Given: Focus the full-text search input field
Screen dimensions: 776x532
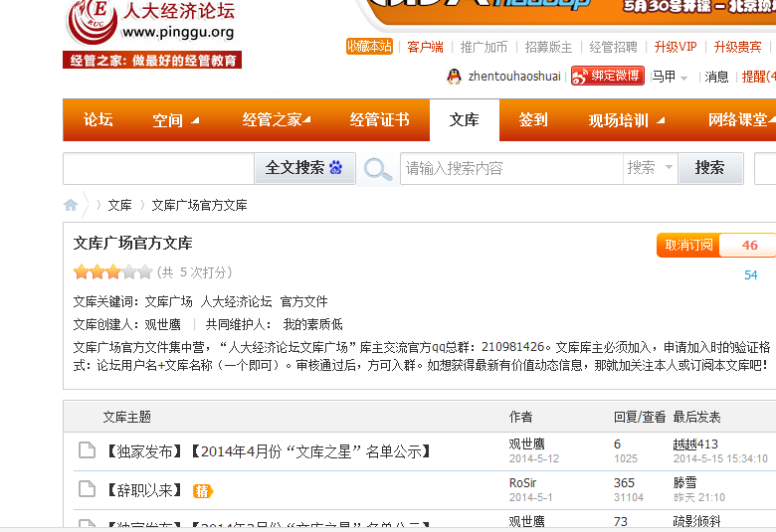Looking at the screenshot, I should [x=158, y=168].
